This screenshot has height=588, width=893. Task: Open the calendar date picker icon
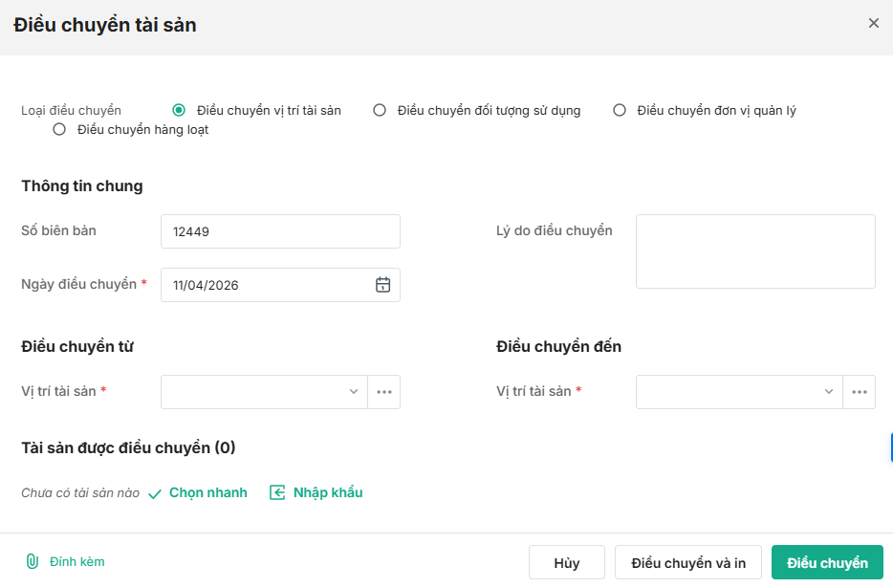tap(382, 285)
